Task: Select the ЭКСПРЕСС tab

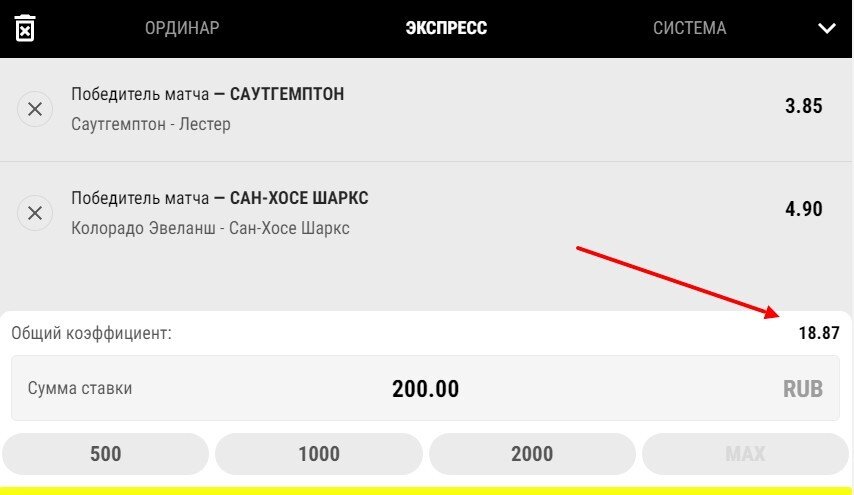Action: coord(446,28)
